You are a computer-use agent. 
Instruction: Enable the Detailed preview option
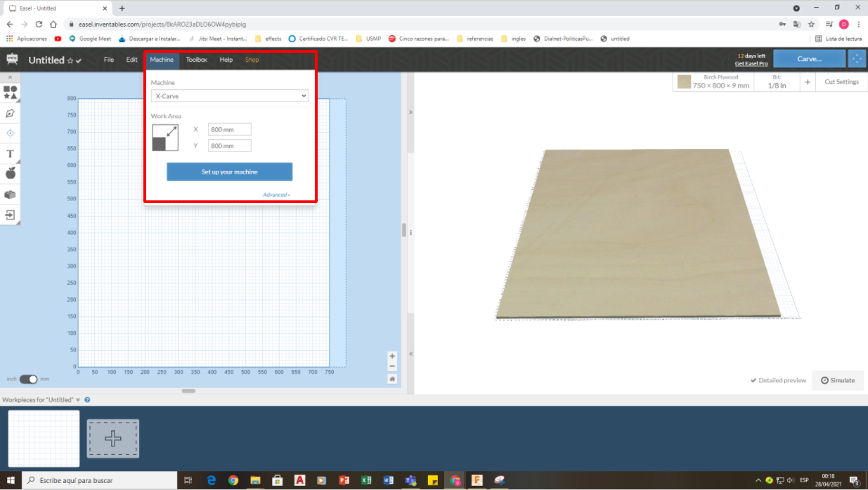(x=778, y=380)
